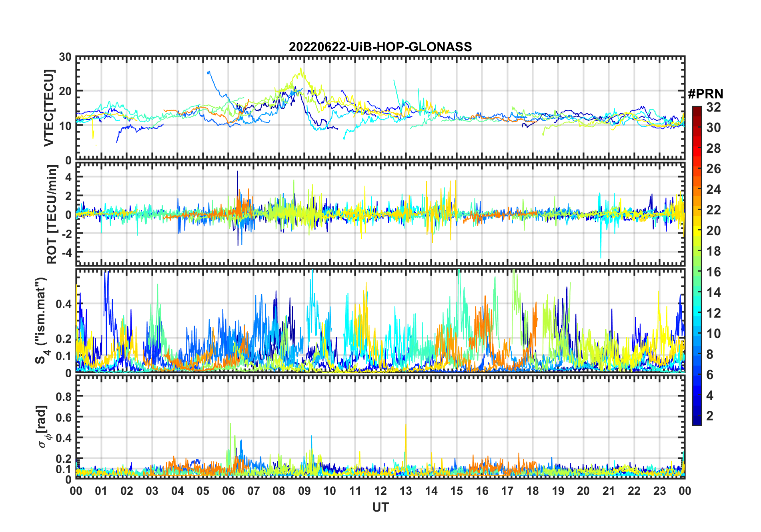761x532 pixels.
Task: Click inside the S4 scintillation plot panel
Action: tap(380, 321)
